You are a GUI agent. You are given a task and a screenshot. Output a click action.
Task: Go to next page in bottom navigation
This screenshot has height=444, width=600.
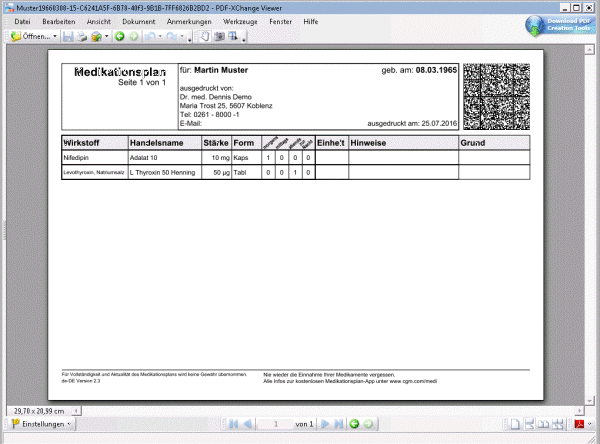pos(325,424)
